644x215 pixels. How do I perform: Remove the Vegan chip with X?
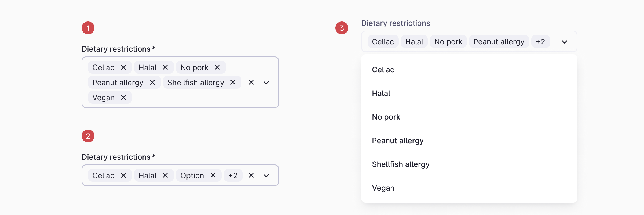pos(123,97)
